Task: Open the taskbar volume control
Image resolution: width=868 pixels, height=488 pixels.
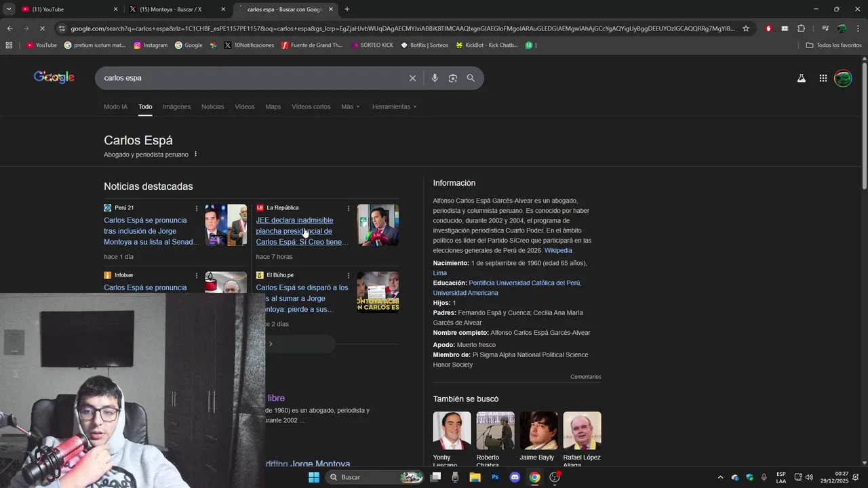Action: coord(809,477)
